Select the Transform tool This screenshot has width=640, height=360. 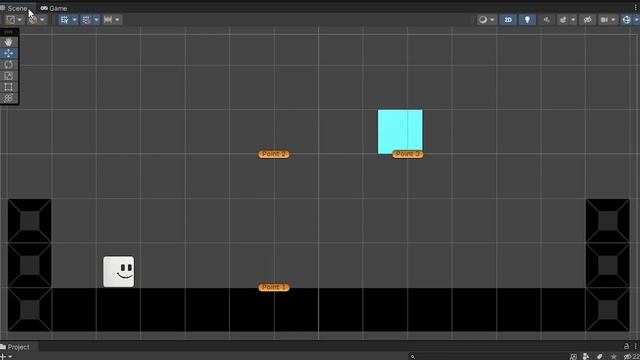coord(9,98)
